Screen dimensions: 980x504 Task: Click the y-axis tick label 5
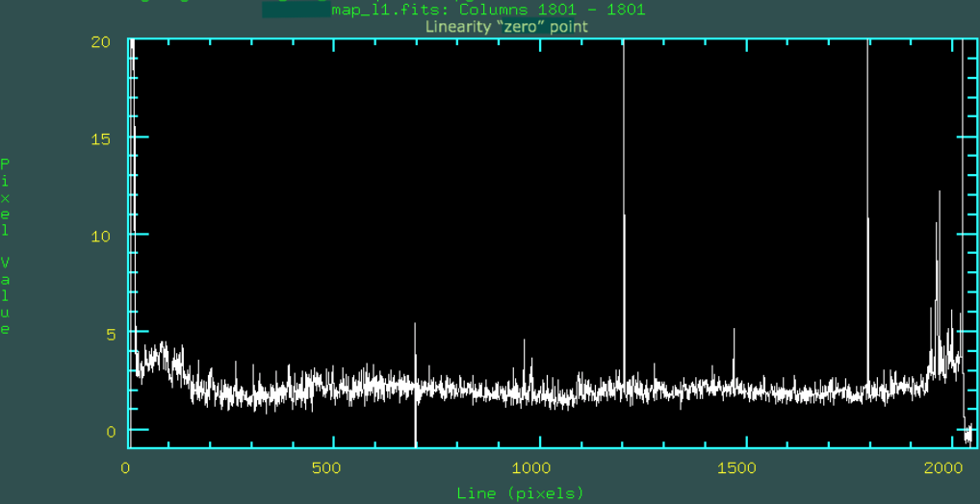click(x=111, y=334)
